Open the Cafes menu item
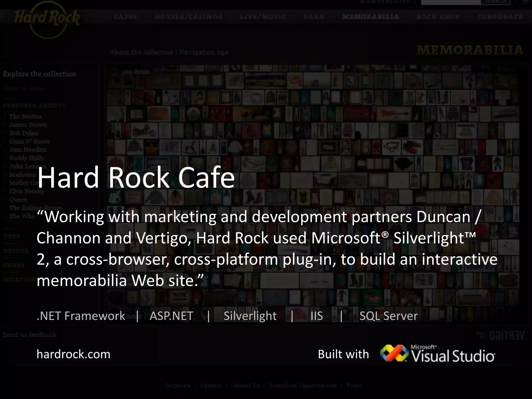This screenshot has width=532, height=399. 125,17
